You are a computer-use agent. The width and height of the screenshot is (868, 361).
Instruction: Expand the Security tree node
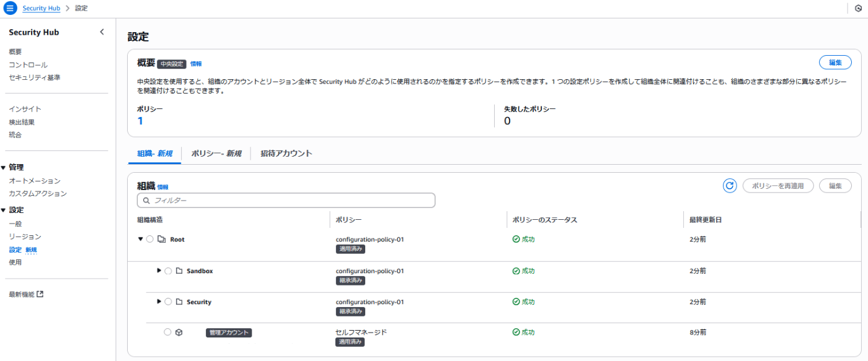click(x=159, y=302)
